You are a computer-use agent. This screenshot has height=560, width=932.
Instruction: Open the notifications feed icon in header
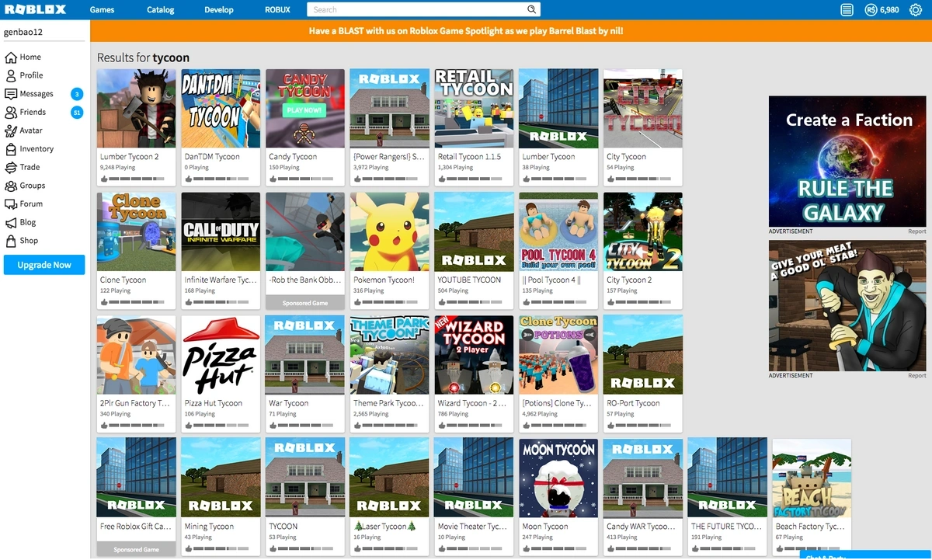tap(847, 10)
